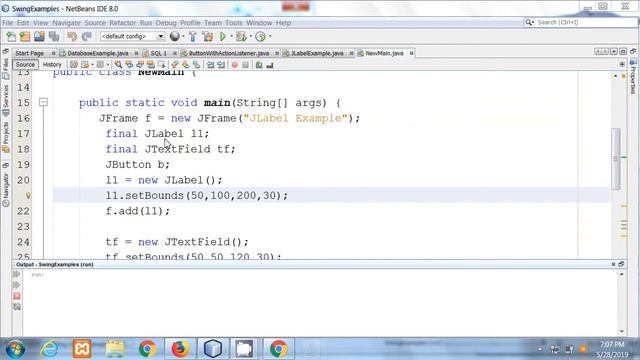Click the Build Project hammer icon
Viewport: 640px width, 360px height.
click(193, 37)
